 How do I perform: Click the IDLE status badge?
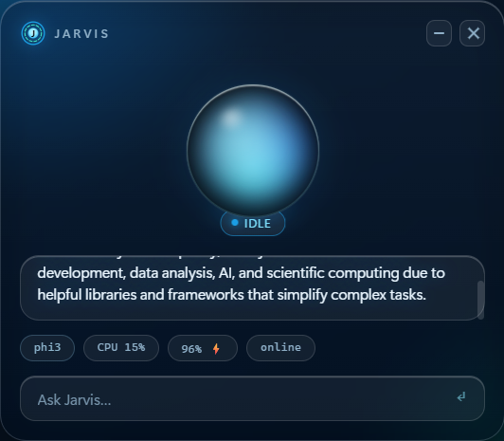(253, 223)
